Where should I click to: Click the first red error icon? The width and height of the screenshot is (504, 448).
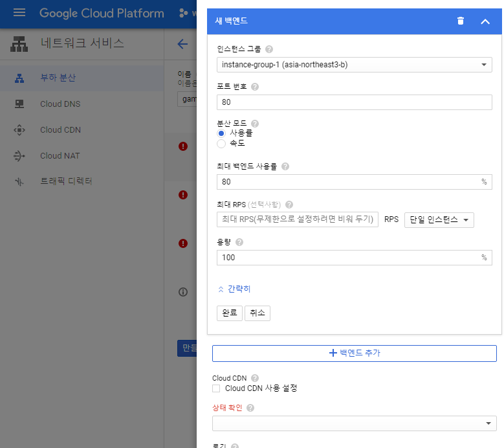tap(183, 146)
